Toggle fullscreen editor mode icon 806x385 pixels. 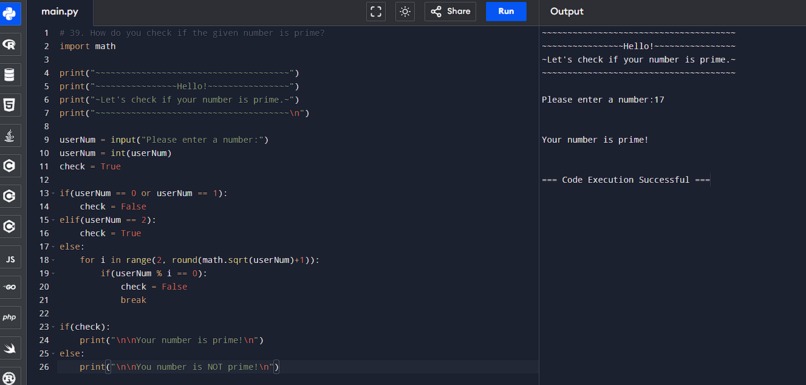(x=376, y=12)
